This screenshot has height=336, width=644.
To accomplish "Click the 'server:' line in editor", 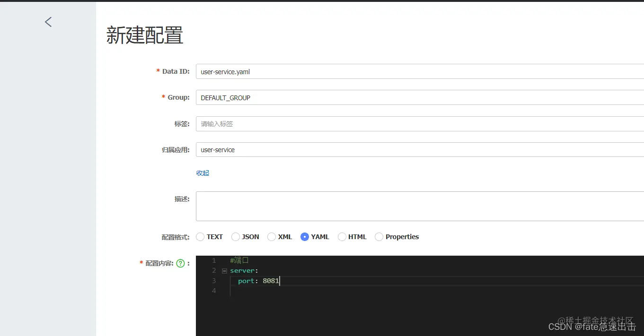I will 244,271.
